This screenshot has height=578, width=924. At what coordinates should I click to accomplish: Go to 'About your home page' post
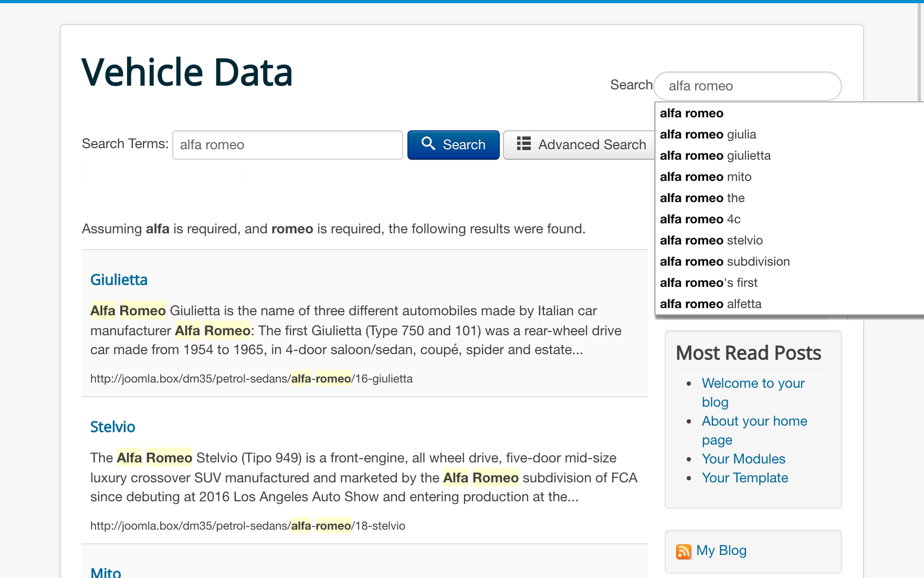coord(754,421)
